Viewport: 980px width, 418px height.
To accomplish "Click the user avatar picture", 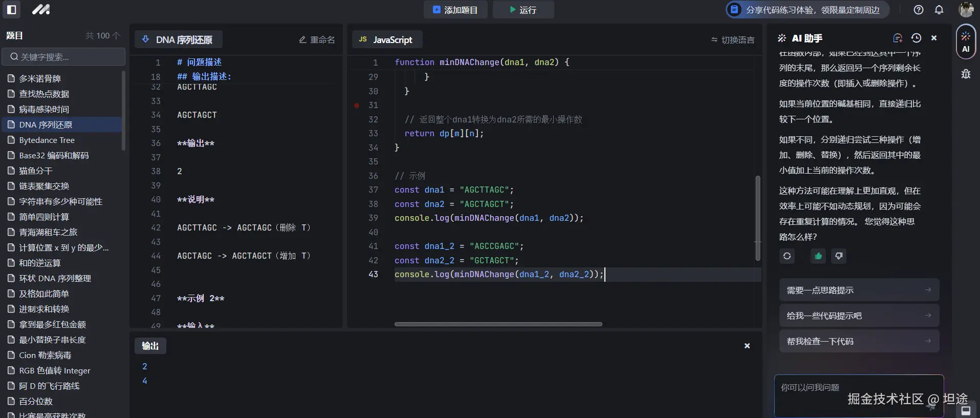I will click(966, 10).
